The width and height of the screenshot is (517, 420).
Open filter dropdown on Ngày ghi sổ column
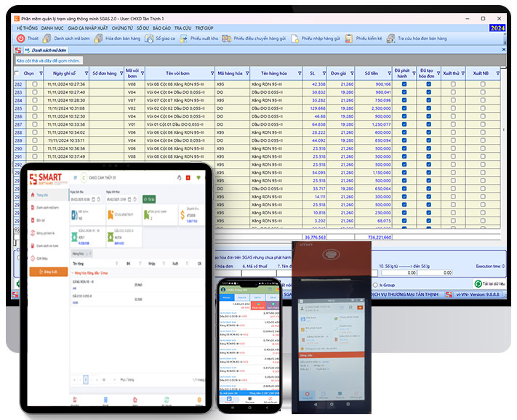point(87,73)
